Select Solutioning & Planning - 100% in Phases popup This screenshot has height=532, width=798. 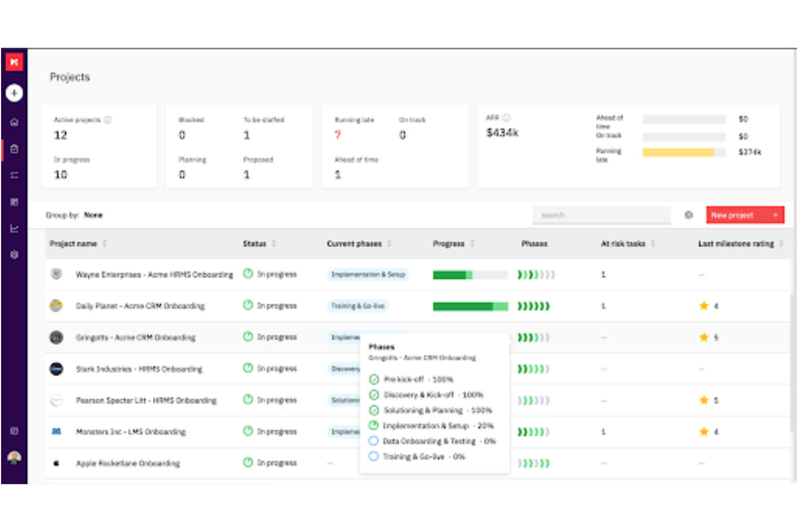pyautogui.click(x=438, y=410)
